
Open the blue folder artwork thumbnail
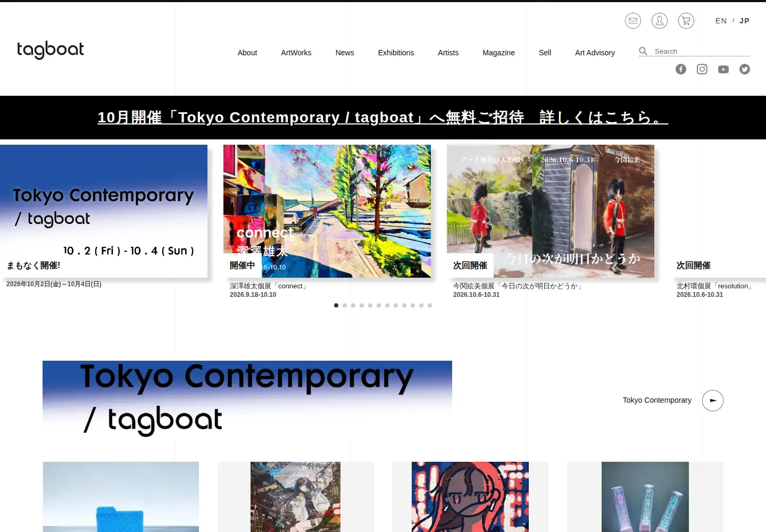click(x=121, y=497)
